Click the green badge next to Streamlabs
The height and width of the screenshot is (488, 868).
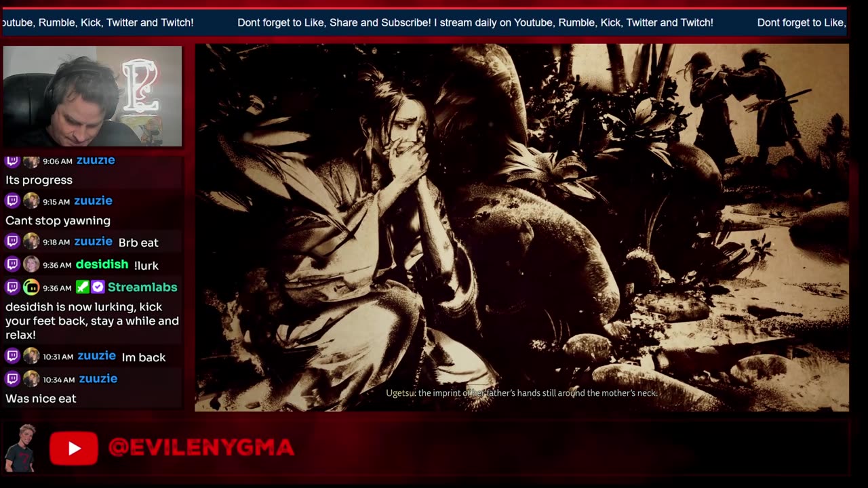tap(82, 287)
